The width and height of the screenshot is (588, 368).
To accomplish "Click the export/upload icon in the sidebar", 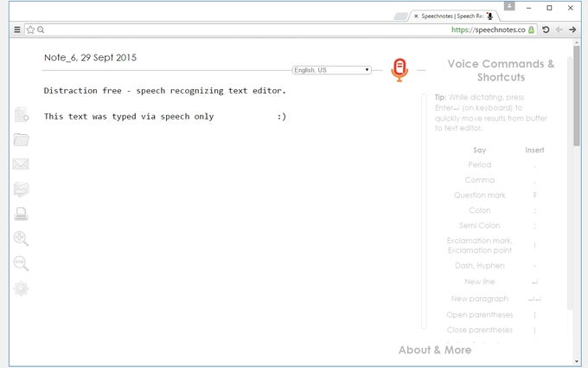I will coord(21,189).
